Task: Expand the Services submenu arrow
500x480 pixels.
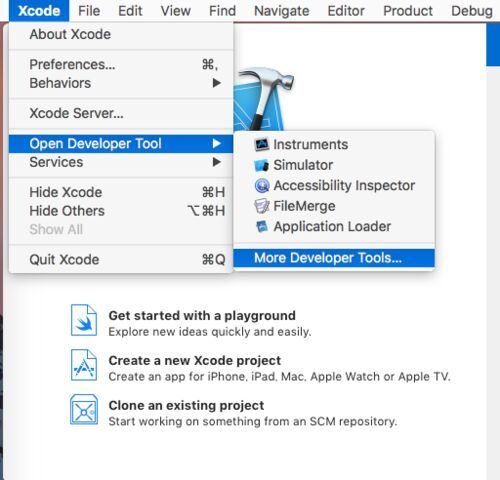Action: click(217, 162)
